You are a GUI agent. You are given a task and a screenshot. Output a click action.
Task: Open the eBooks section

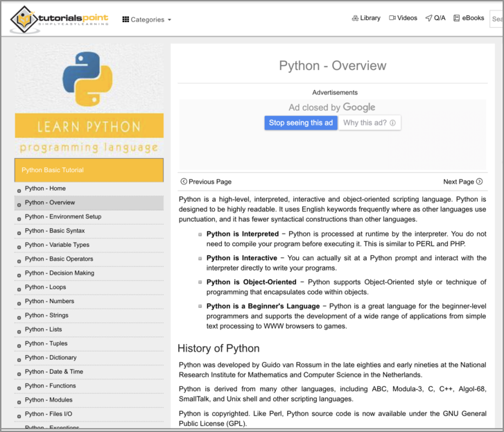click(x=469, y=18)
